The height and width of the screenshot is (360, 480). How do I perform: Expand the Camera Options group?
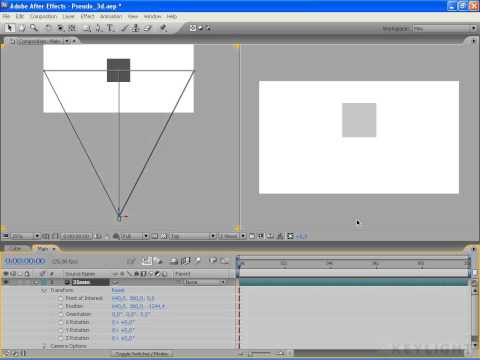point(44,346)
